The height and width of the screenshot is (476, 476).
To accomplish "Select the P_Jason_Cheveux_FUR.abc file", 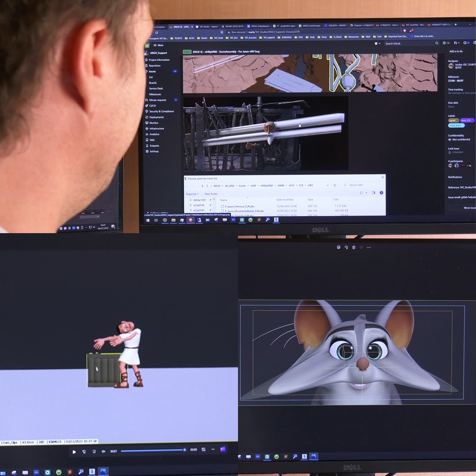I will [x=238, y=206].
